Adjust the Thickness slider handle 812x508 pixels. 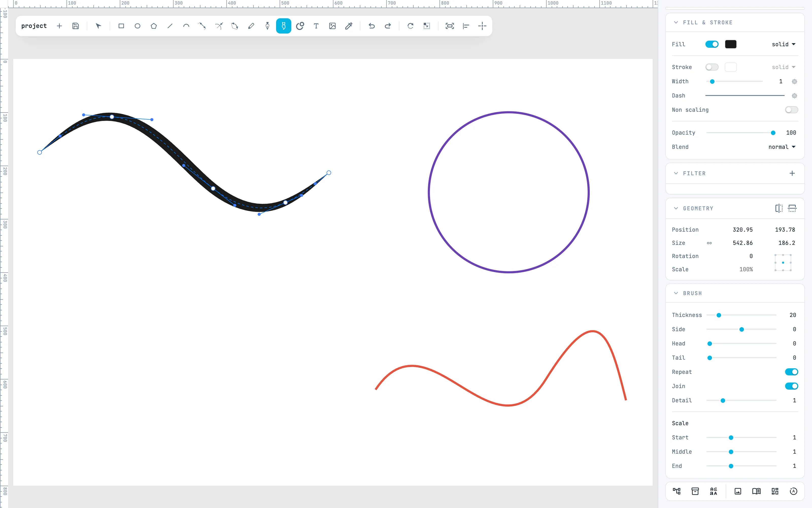[719, 315]
